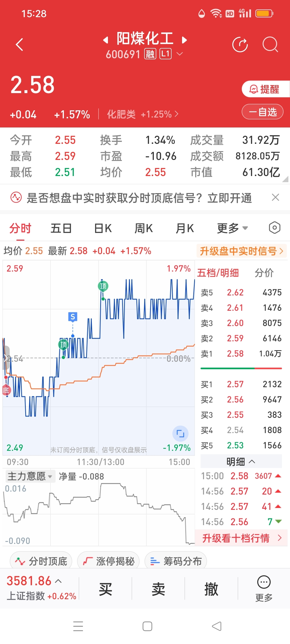Tap the 15:00 2.58 trade detail row
290x644 pixels.
tap(241, 476)
